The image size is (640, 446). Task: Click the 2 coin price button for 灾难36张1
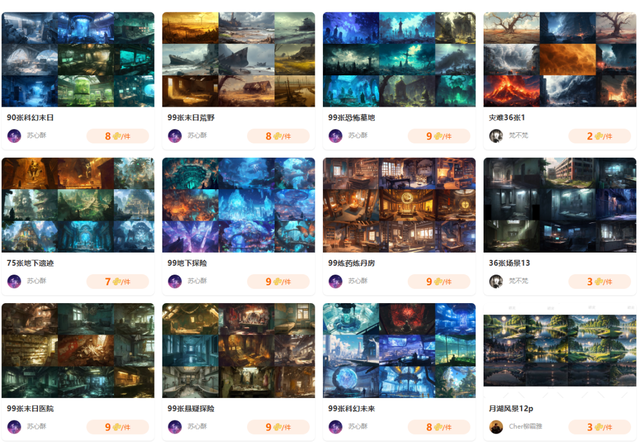(x=600, y=136)
